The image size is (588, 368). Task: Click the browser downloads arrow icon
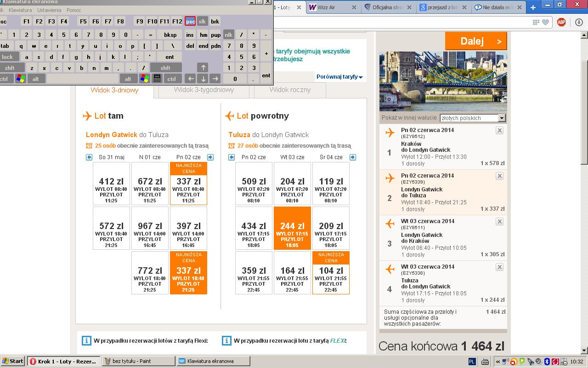tap(578, 22)
